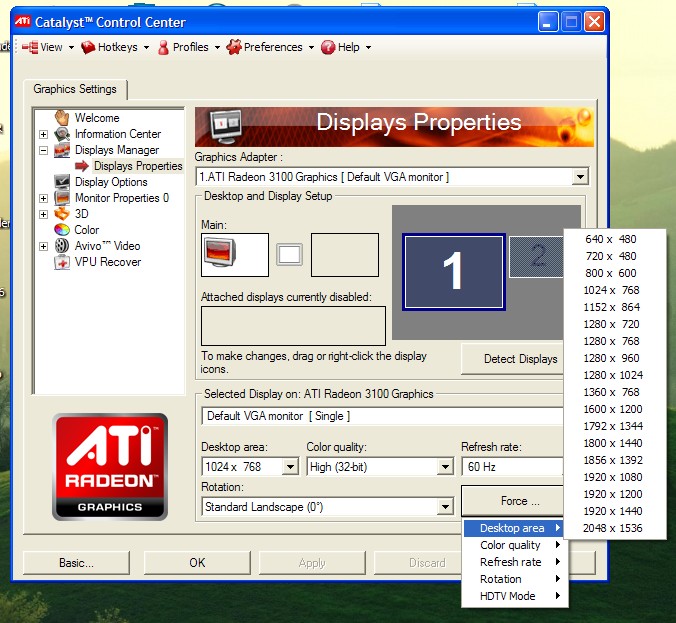Click the 3D tree icon
Viewport: 676px width, 623px height.
point(62,214)
